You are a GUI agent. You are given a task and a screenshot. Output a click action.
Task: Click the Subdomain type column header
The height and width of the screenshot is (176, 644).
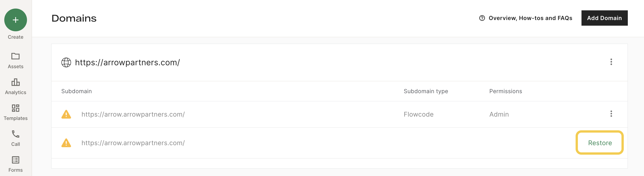pos(426,91)
